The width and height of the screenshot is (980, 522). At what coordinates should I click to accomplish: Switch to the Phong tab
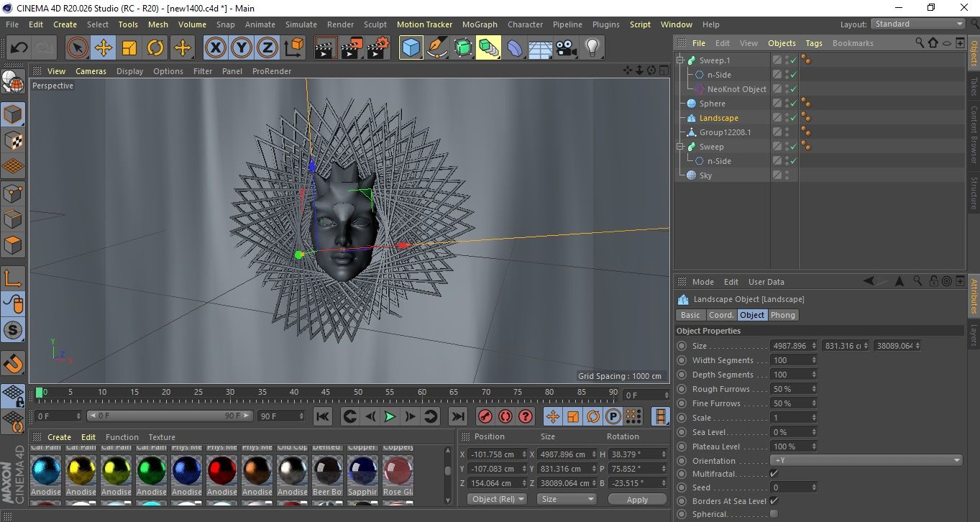783,315
